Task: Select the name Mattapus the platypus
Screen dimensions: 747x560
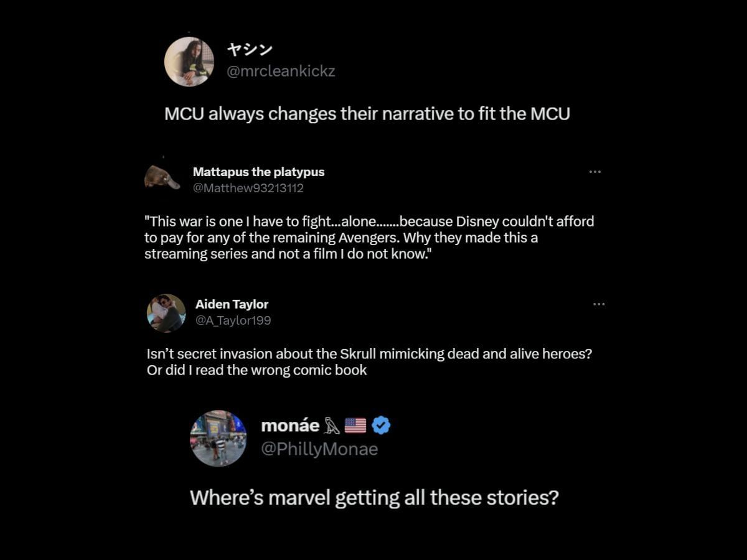Action: [x=258, y=172]
